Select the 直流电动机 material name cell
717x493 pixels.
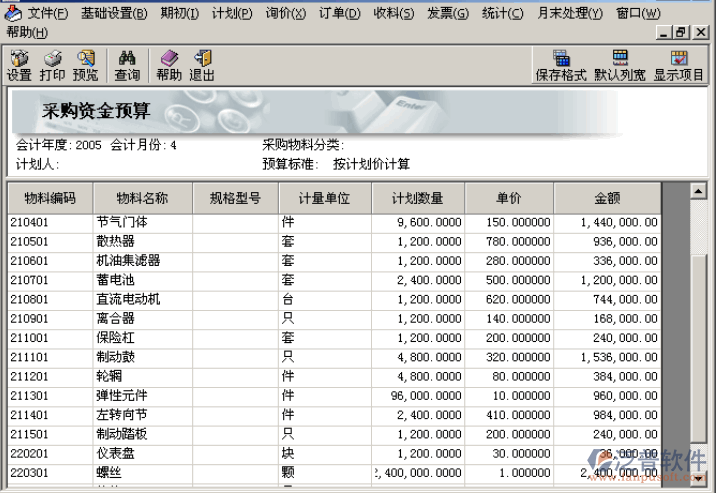point(143,299)
